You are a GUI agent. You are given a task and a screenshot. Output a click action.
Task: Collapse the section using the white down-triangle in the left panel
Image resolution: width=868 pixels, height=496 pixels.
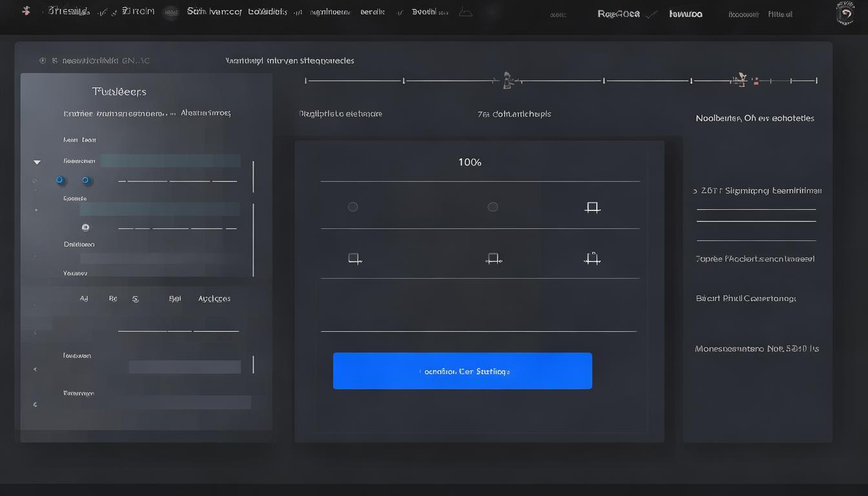click(x=37, y=162)
